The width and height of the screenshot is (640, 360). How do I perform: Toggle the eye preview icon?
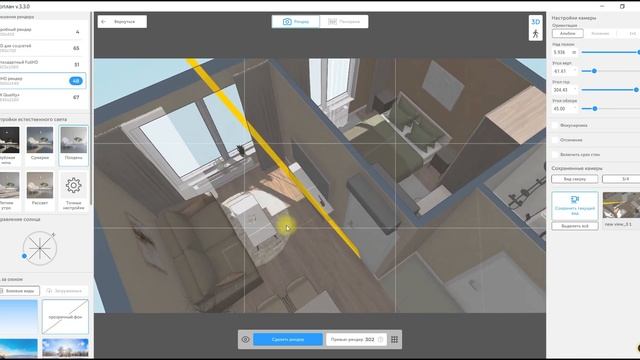[245, 340]
